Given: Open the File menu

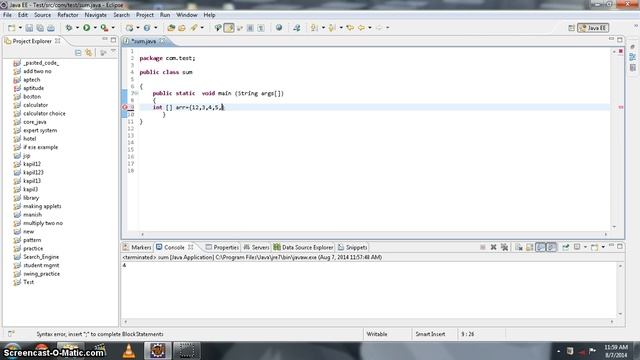Looking at the screenshot, I should [7, 15].
